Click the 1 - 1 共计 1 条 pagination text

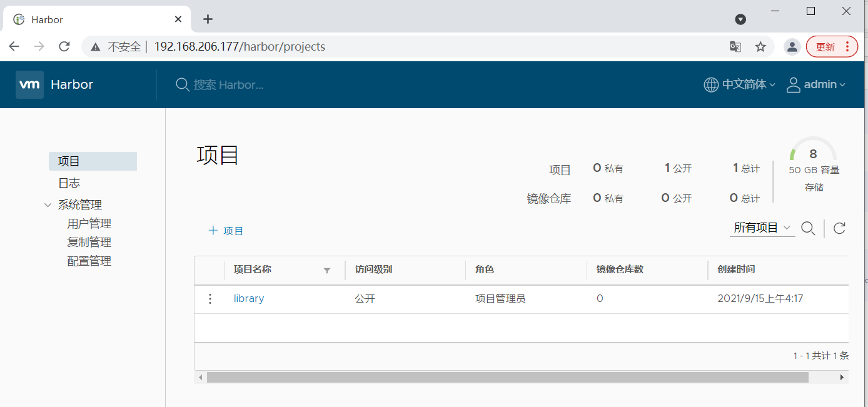click(820, 356)
